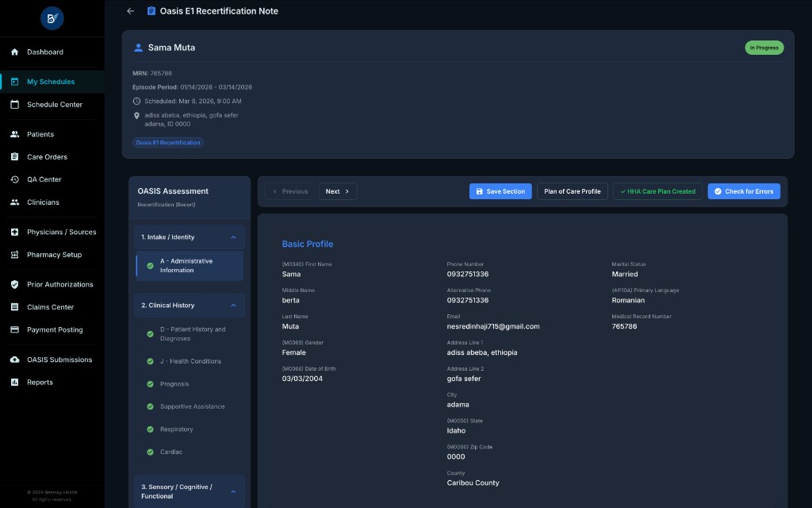Select Cardiac in the assessment list
The height and width of the screenshot is (508, 812).
tap(190, 452)
